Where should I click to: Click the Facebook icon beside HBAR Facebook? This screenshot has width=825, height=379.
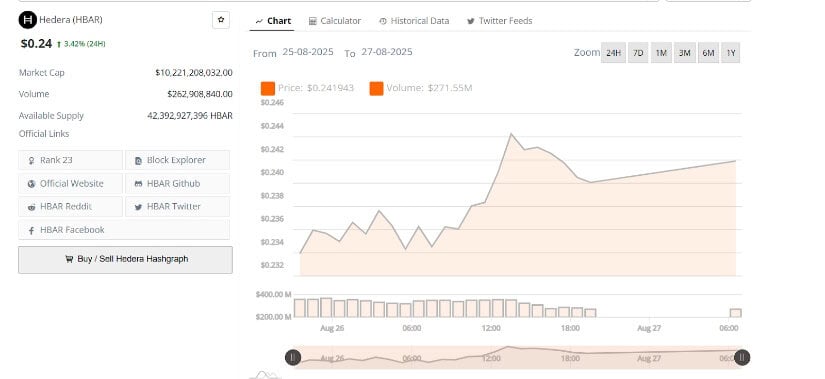pyautogui.click(x=32, y=231)
